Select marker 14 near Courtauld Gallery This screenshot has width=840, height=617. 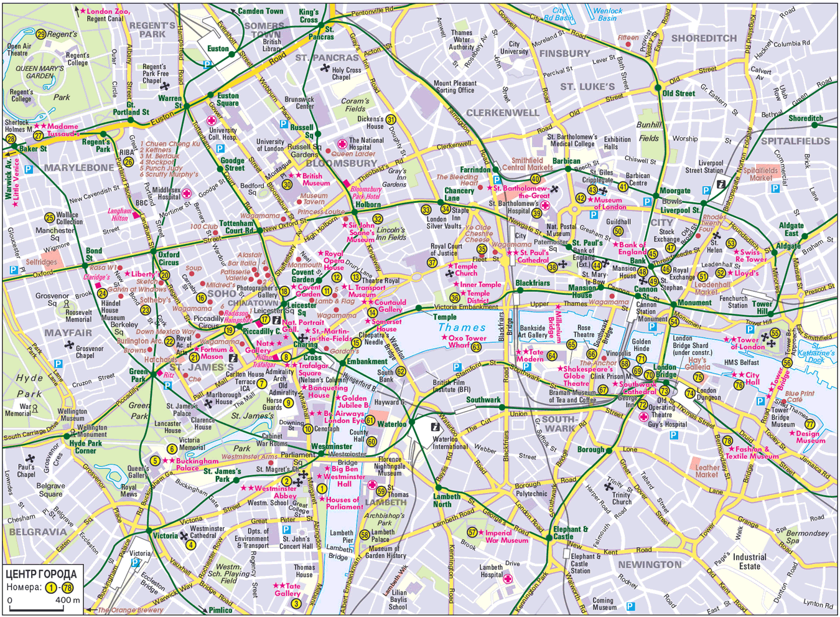(x=372, y=313)
